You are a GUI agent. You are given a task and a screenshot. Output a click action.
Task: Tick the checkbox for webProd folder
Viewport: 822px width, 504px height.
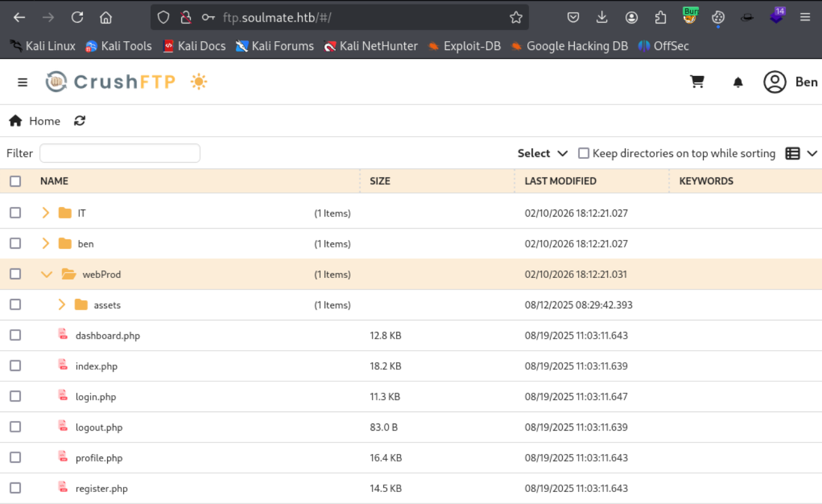click(15, 274)
